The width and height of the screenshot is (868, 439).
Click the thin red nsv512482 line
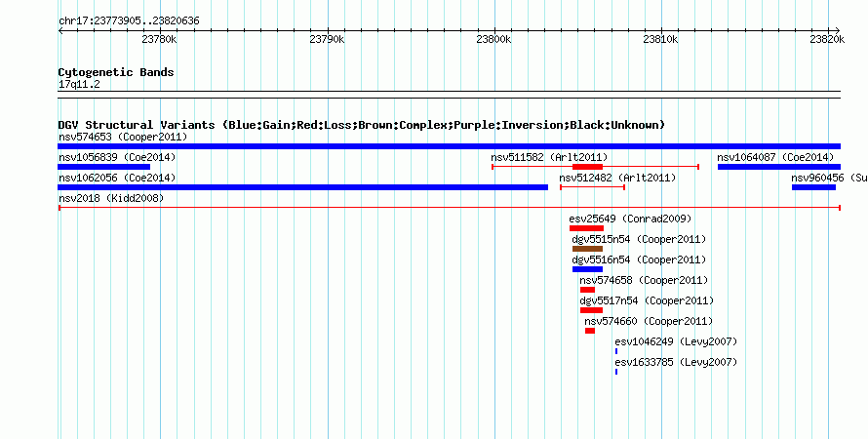[x=592, y=187]
